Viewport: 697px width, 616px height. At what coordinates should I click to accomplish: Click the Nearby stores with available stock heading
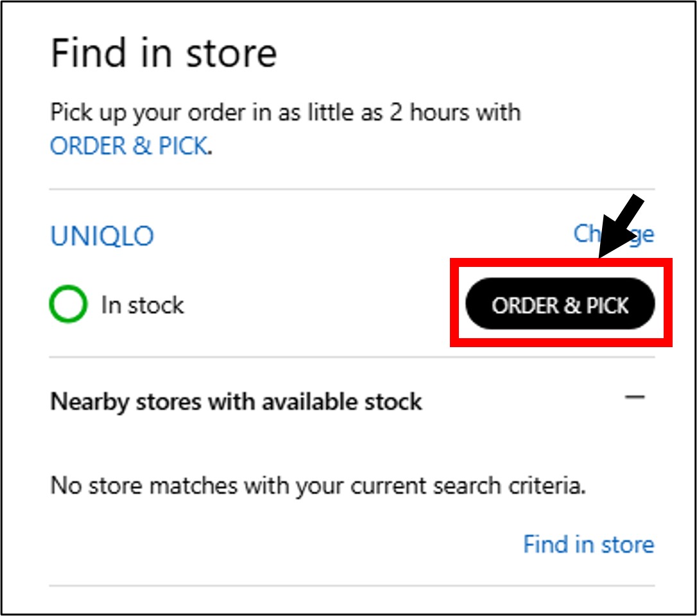coord(236,402)
